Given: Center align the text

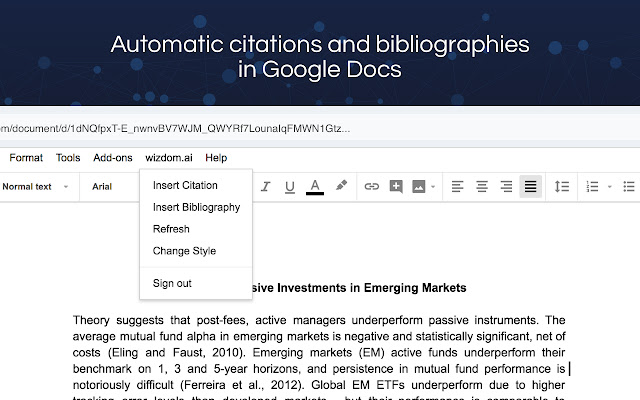Looking at the screenshot, I should pos(482,186).
